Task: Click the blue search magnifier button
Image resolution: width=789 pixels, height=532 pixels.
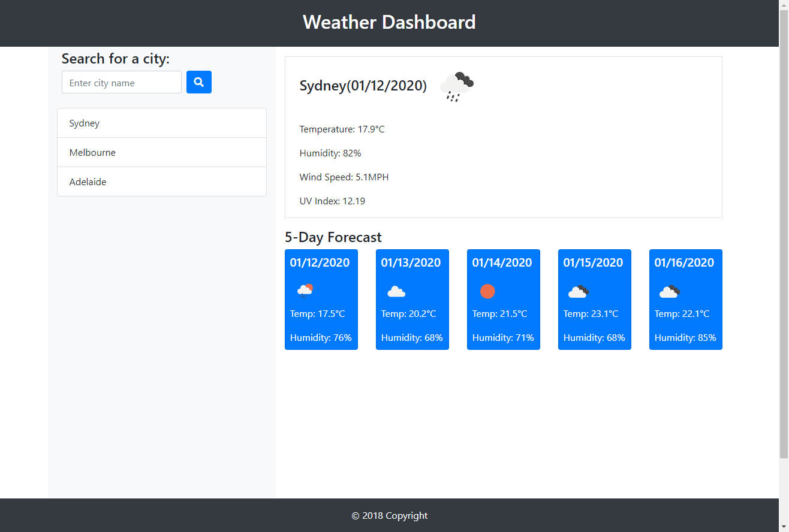Action: click(199, 82)
